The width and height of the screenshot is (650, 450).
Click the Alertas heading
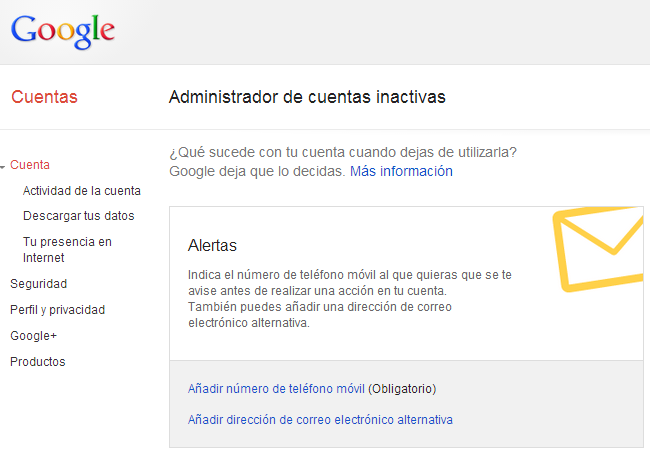tap(212, 245)
